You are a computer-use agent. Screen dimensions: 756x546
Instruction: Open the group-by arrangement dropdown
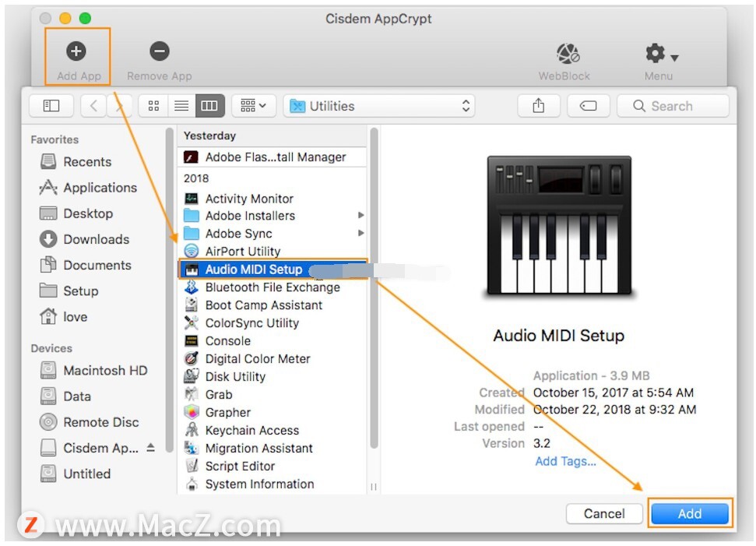click(x=254, y=106)
